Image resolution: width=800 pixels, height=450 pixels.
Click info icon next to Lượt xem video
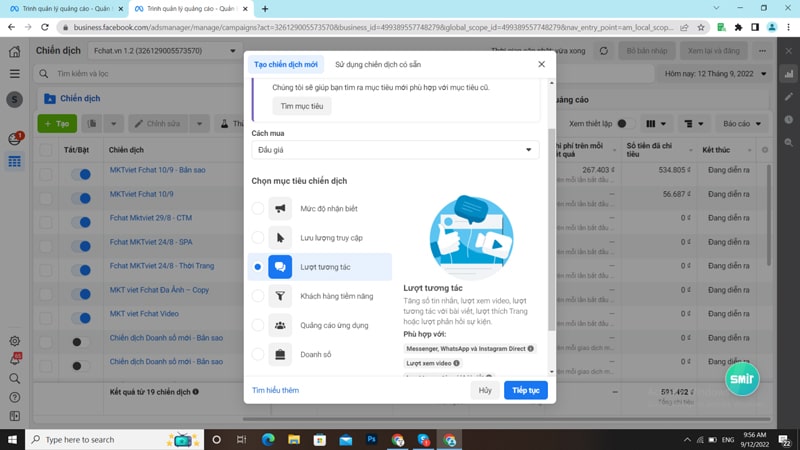click(x=457, y=363)
